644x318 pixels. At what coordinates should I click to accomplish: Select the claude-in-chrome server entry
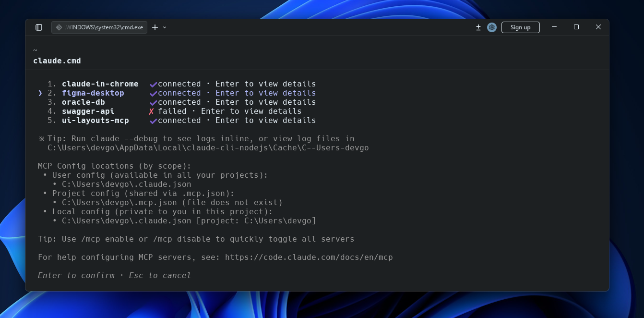tap(100, 84)
